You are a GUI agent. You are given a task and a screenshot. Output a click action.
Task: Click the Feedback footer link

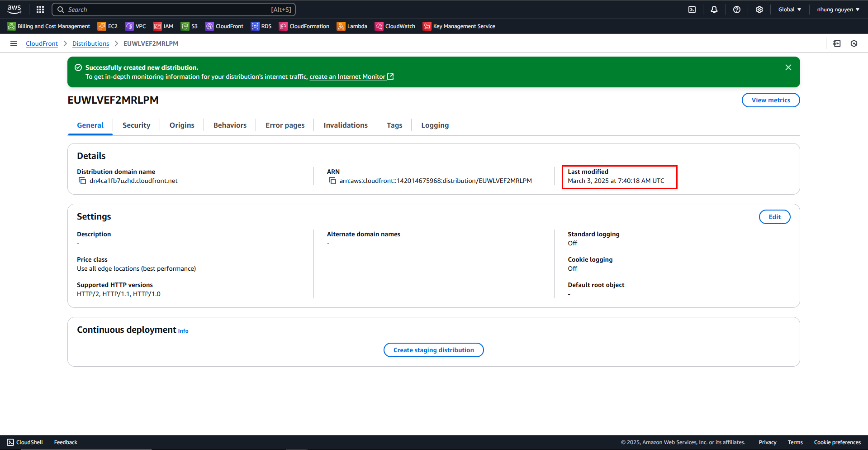pos(66,442)
